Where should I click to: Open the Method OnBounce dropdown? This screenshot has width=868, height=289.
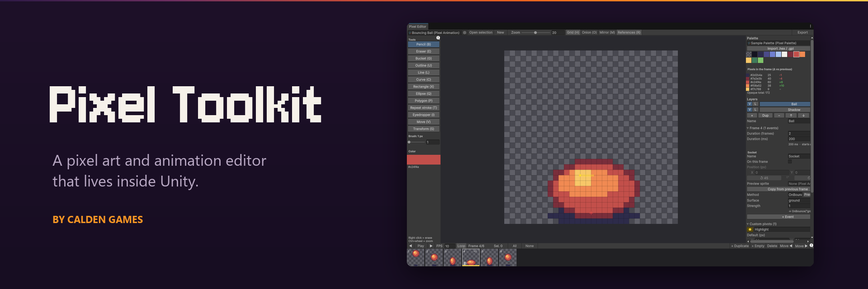[x=795, y=195]
